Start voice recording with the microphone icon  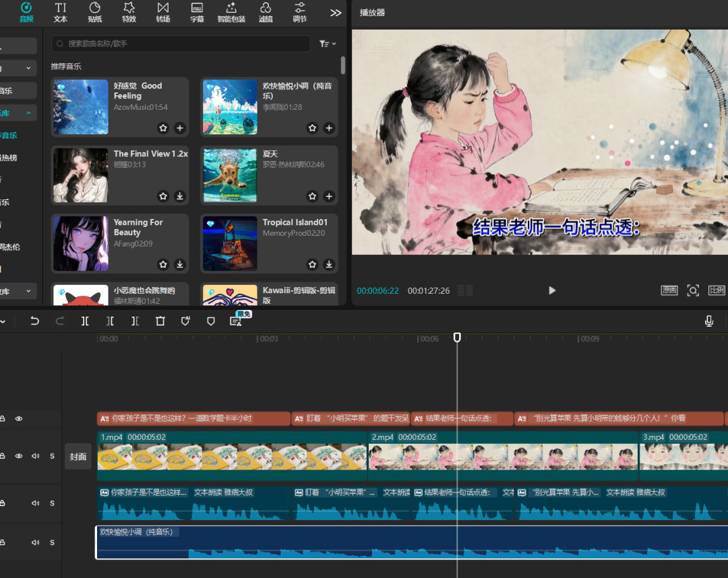709,321
